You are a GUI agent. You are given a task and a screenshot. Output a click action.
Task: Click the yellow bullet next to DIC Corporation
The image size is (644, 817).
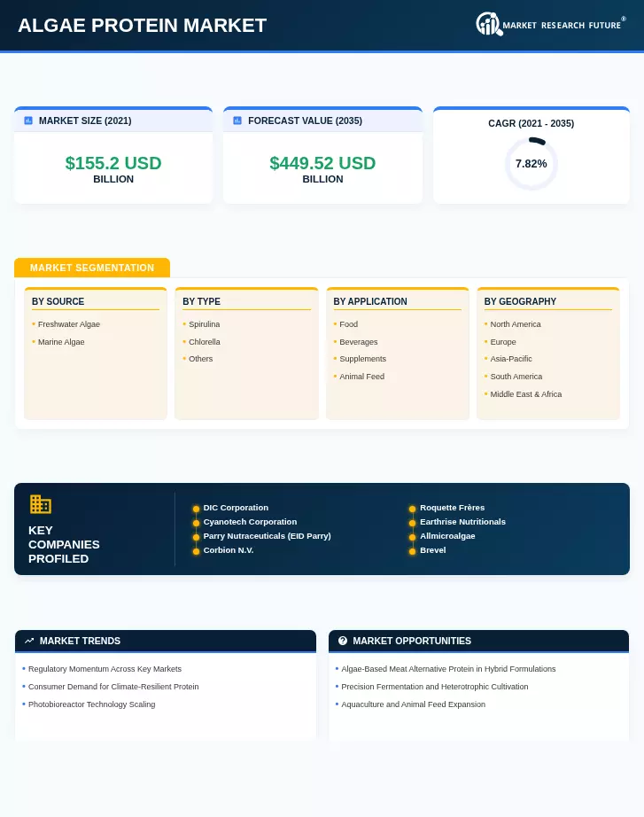(x=196, y=509)
